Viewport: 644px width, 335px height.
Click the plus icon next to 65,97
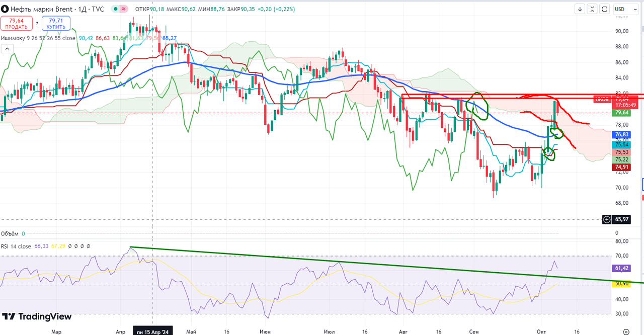click(607, 219)
